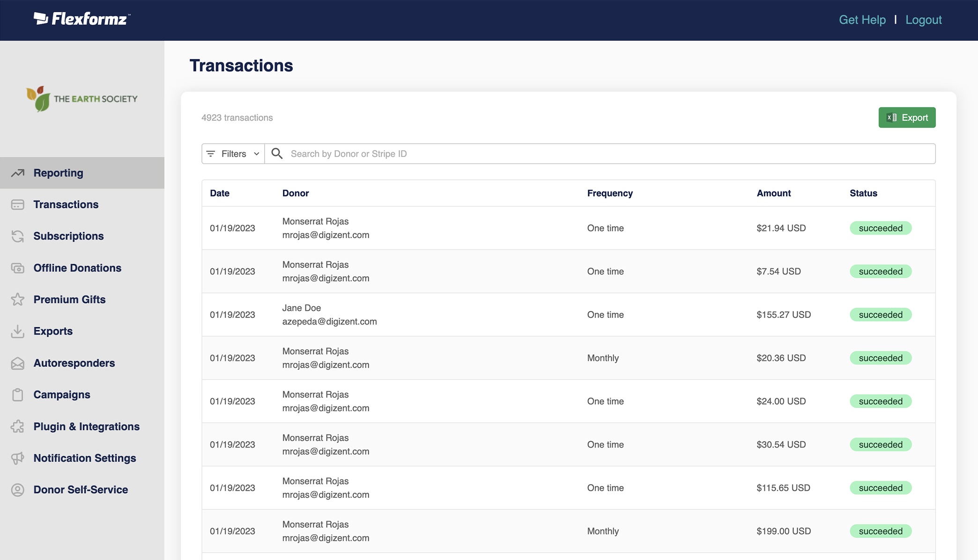Select the Reporting chart icon

(17, 173)
